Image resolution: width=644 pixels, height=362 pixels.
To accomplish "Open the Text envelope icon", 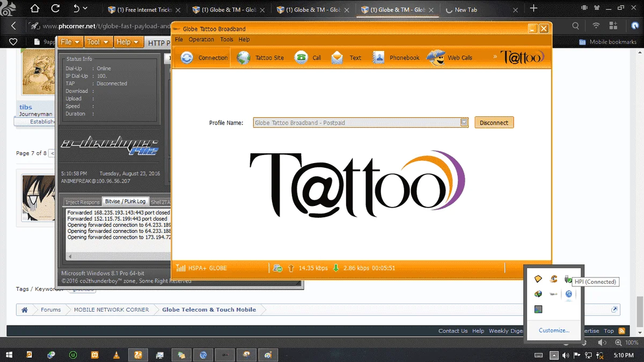I will (x=337, y=57).
